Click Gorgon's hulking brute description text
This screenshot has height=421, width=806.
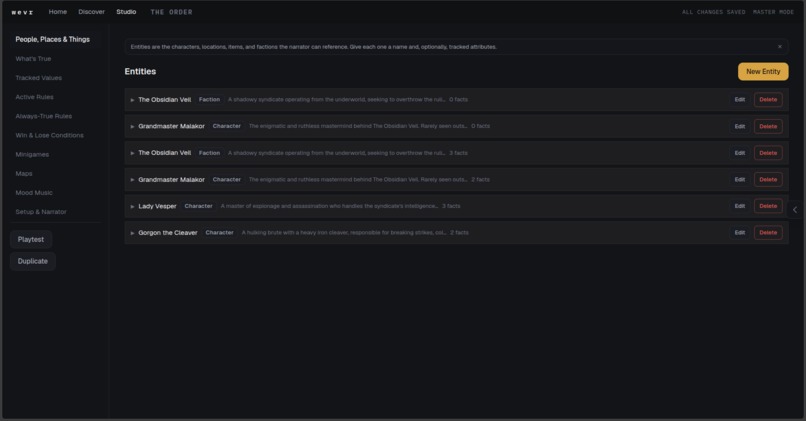tap(344, 233)
